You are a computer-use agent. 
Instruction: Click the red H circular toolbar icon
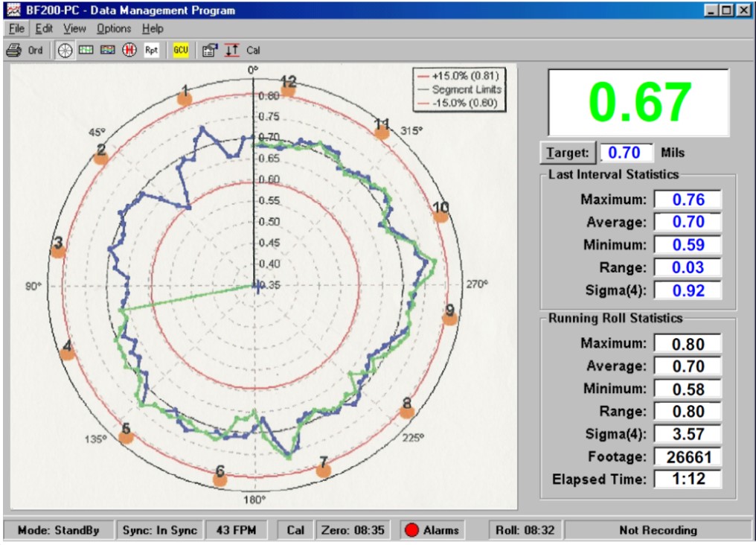129,51
